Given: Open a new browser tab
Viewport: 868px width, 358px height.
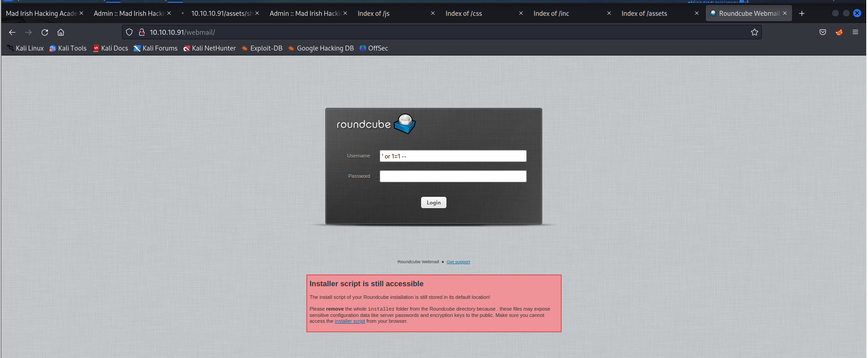Looking at the screenshot, I should pos(802,14).
